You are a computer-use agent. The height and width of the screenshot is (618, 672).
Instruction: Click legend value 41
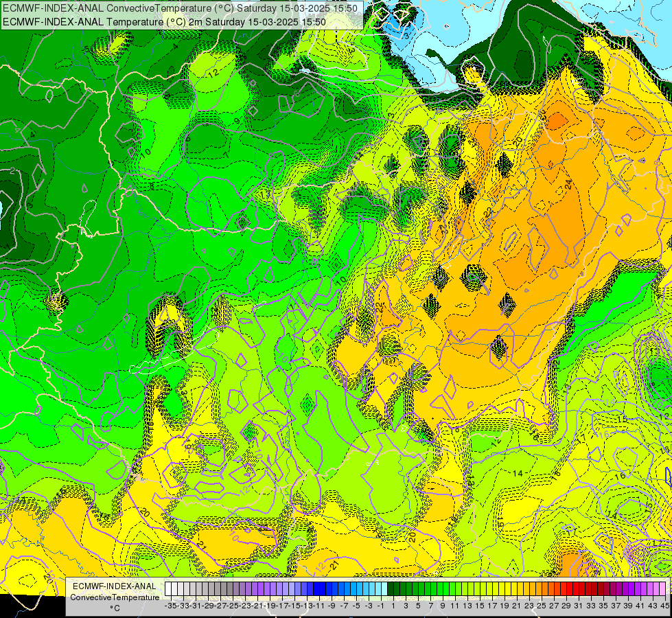coord(640,606)
